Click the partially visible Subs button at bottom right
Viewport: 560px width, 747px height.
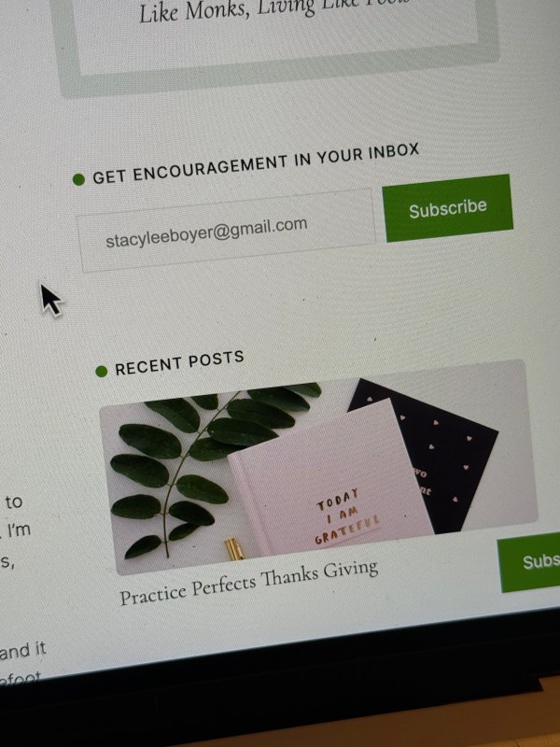click(529, 563)
